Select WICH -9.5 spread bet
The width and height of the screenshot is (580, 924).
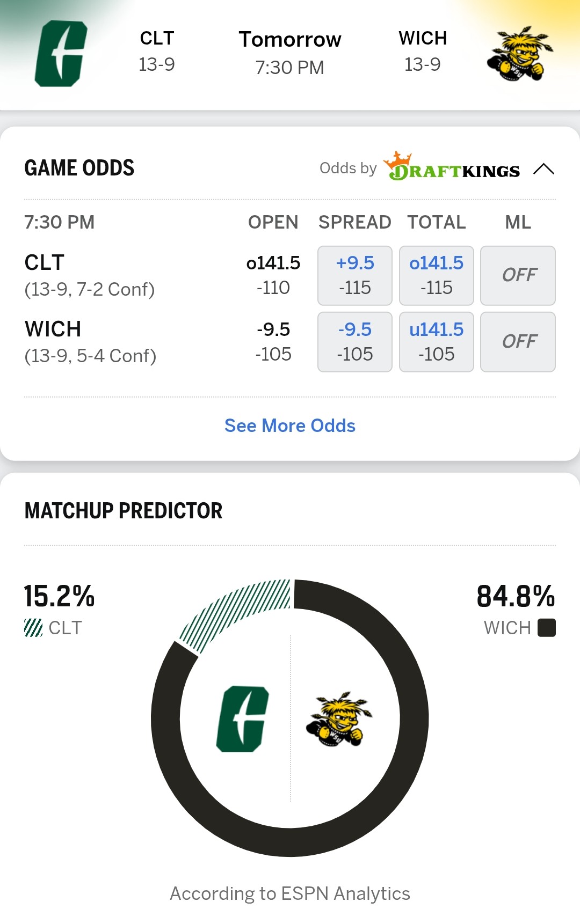click(355, 342)
